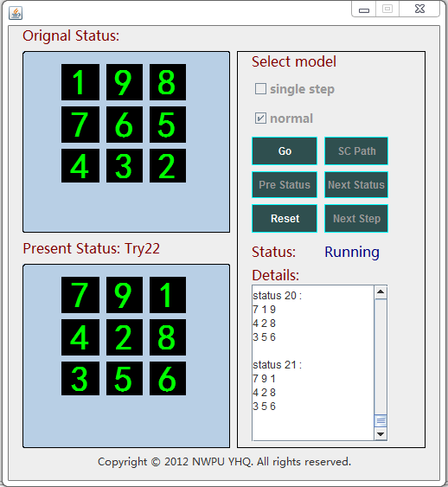Select tile 4 in Original Status grid
The height and width of the screenshot is (487, 448).
(x=80, y=165)
